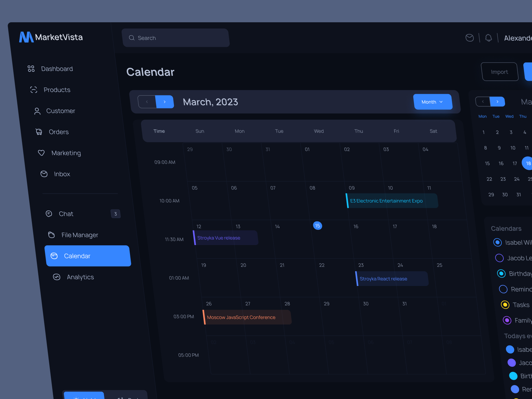Open the notification bell
Image resolution: width=532 pixels, height=399 pixels.
tap(488, 38)
